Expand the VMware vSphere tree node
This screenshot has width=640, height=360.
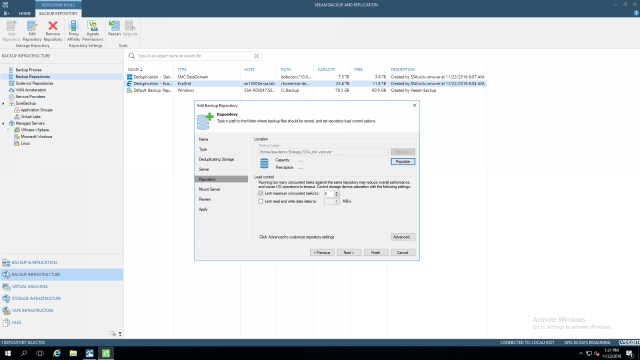pos(9,130)
